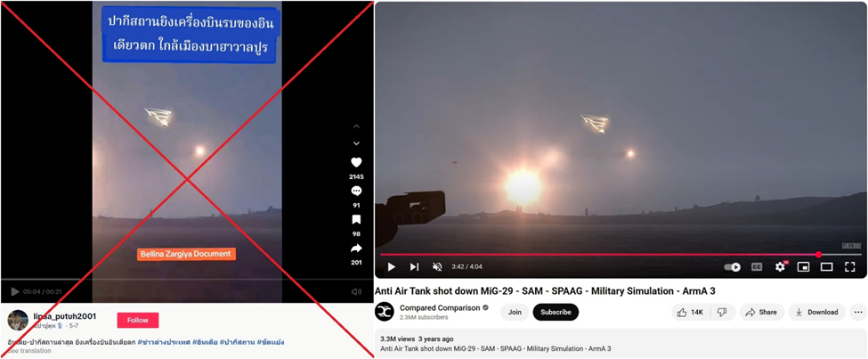Subscribe to Compared Comparison channel
The height and width of the screenshot is (359, 868).
pyautogui.click(x=556, y=312)
